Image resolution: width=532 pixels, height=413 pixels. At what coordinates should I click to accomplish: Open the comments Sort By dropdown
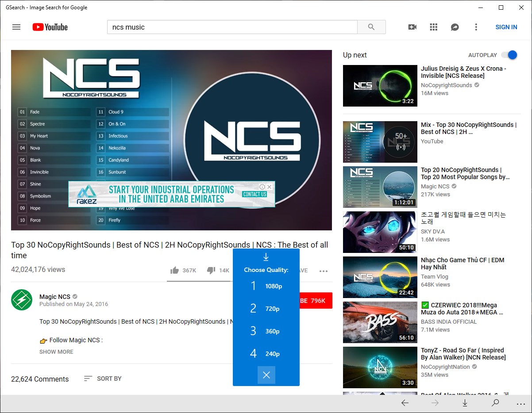[x=103, y=379]
